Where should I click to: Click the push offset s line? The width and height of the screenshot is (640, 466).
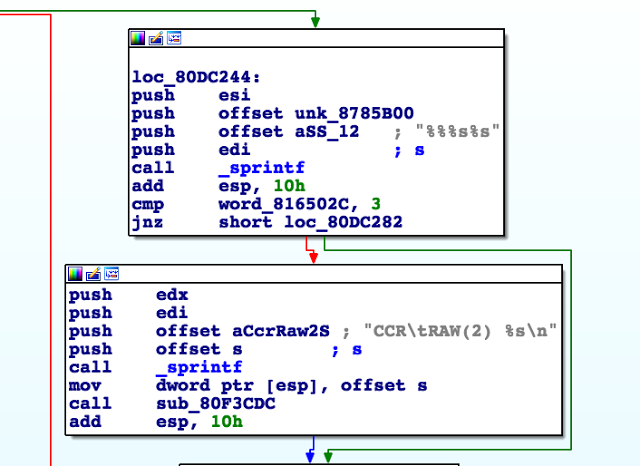(x=156, y=350)
